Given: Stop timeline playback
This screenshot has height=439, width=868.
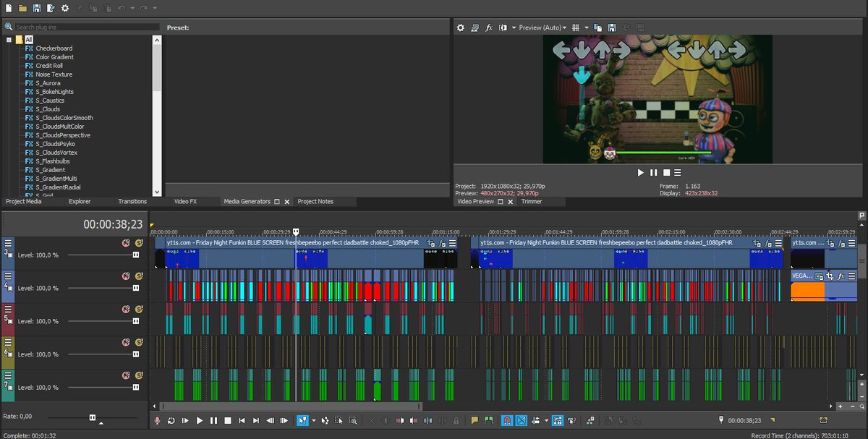Looking at the screenshot, I should tap(228, 420).
